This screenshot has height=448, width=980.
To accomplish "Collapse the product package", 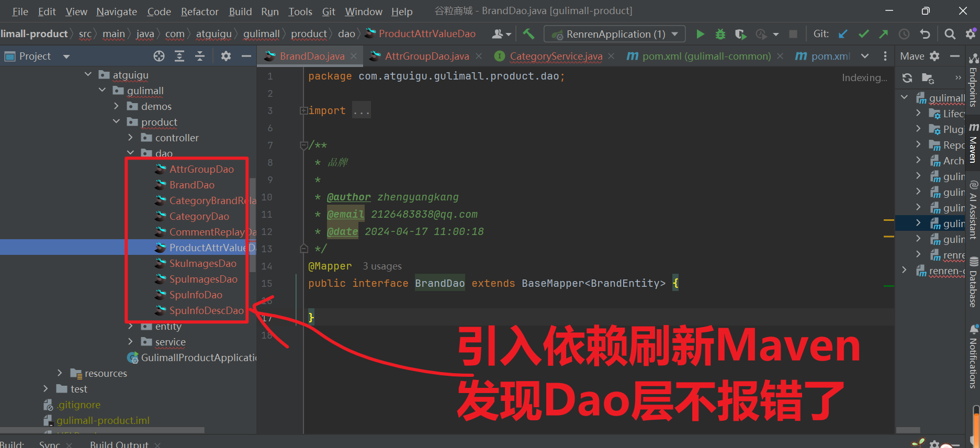I will click(x=116, y=122).
